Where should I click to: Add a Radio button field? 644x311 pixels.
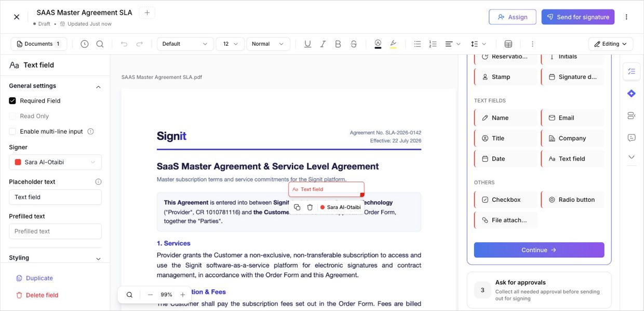[x=573, y=200]
